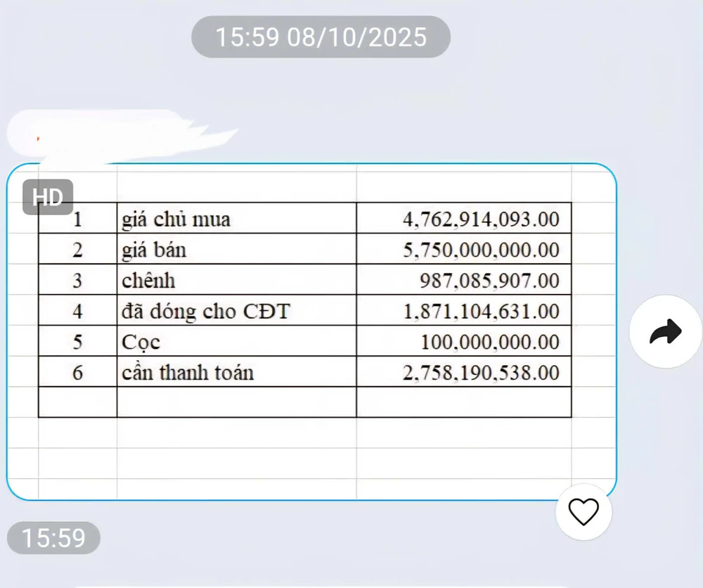
Task: Click the HD badge on image
Action: [x=48, y=198]
